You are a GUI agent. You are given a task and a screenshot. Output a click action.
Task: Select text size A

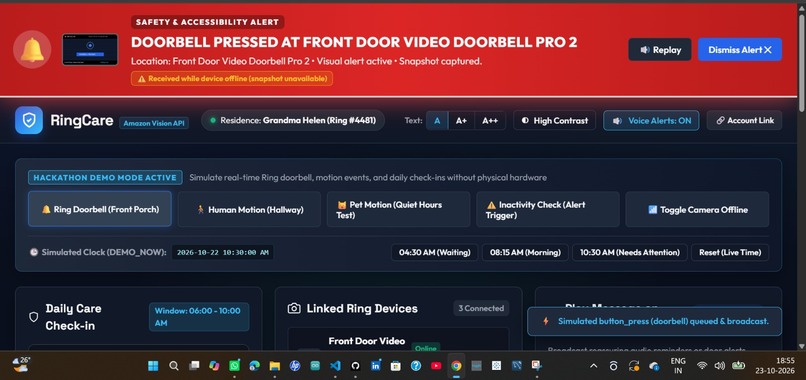coord(437,120)
